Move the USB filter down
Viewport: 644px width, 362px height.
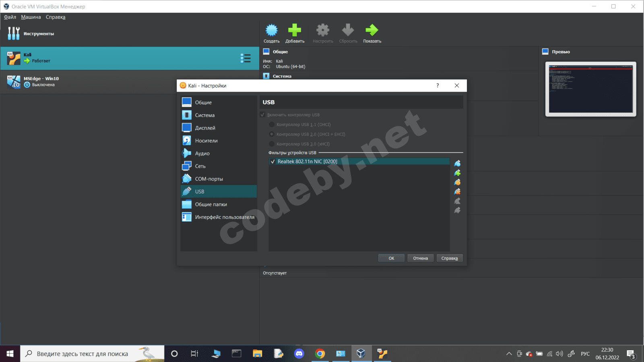(457, 210)
